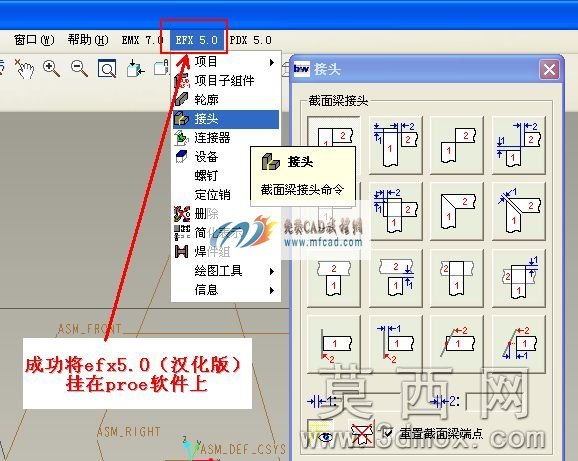
Task: Select ASM_RIGHT datum label in viewport
Action: [129, 432]
